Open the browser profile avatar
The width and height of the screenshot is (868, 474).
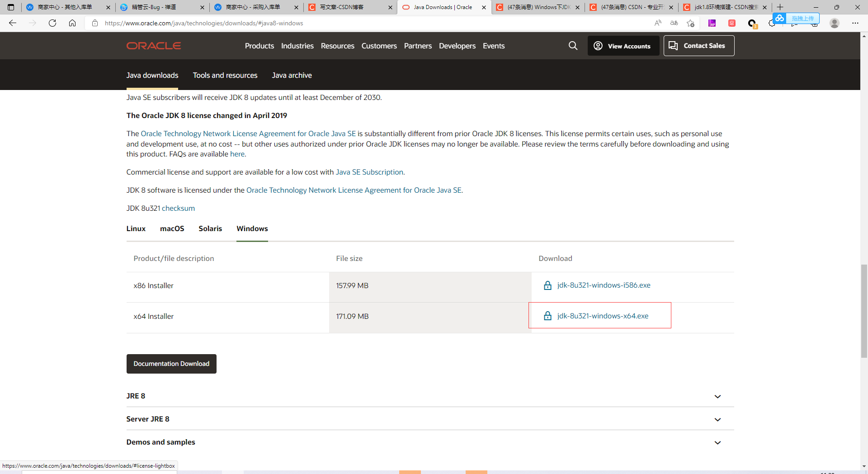click(834, 23)
